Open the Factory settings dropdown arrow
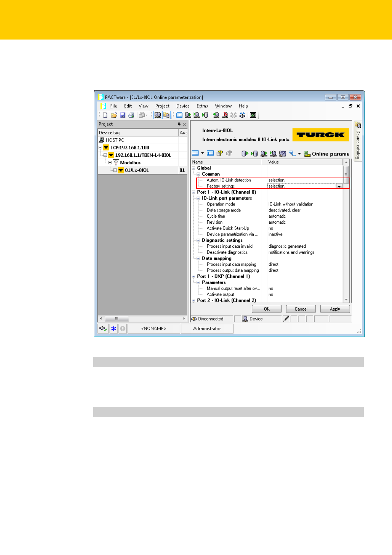Screen dimensions: 392x555 pos(339,186)
